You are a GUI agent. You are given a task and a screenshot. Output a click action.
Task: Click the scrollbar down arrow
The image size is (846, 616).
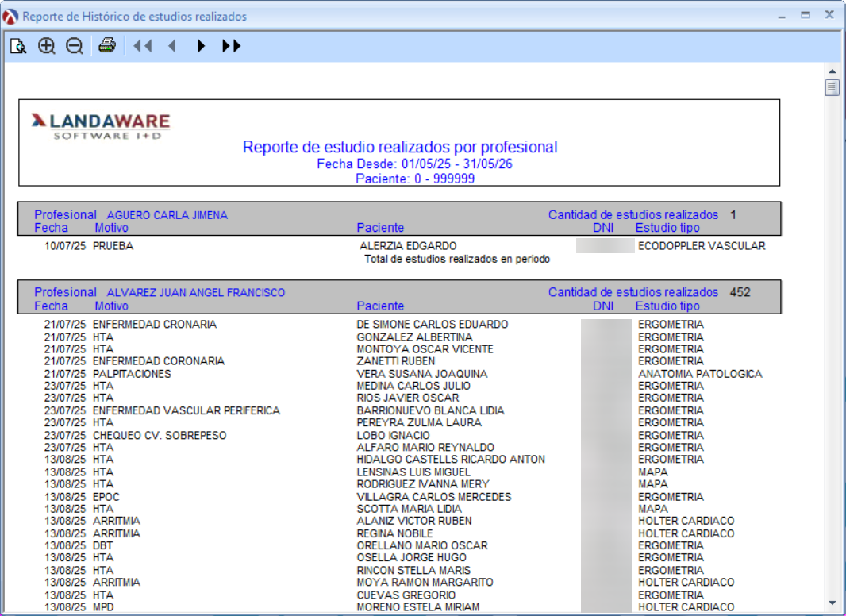(832, 603)
